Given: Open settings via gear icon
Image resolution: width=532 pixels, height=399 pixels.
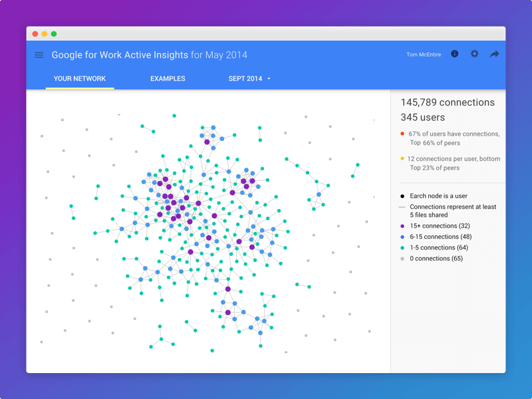Looking at the screenshot, I should pyautogui.click(x=474, y=54).
